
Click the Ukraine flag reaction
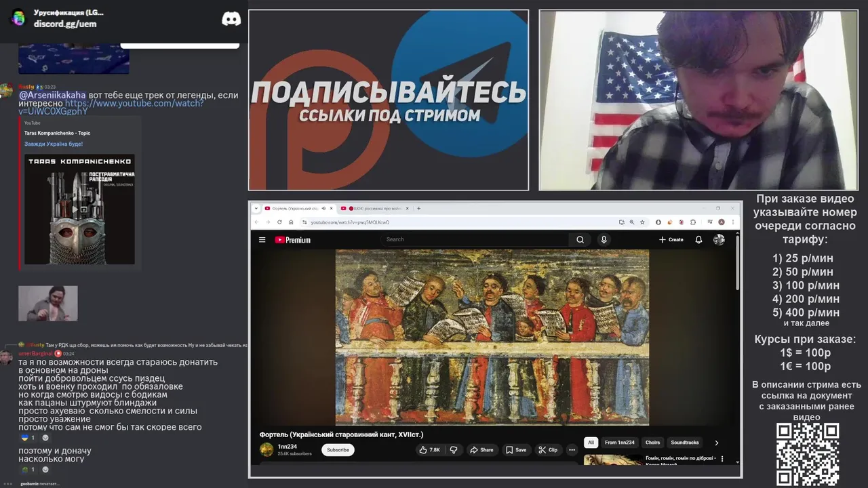[x=28, y=438]
